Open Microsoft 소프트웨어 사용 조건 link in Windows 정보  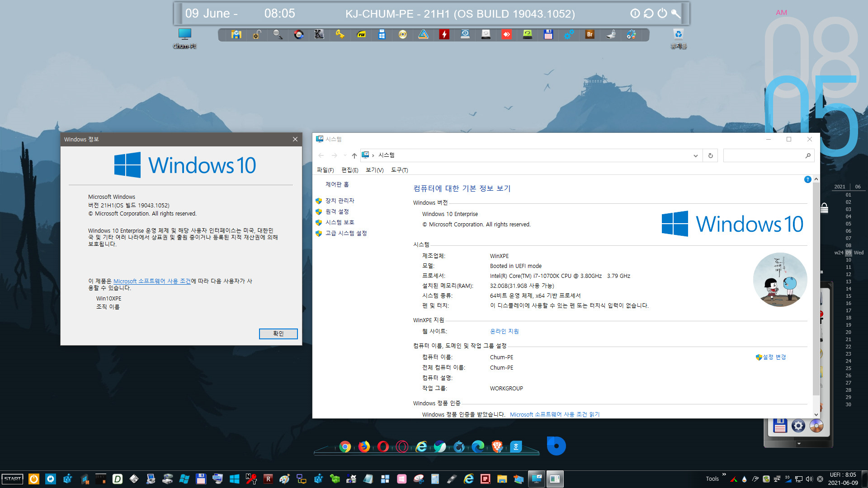pyautogui.click(x=152, y=281)
